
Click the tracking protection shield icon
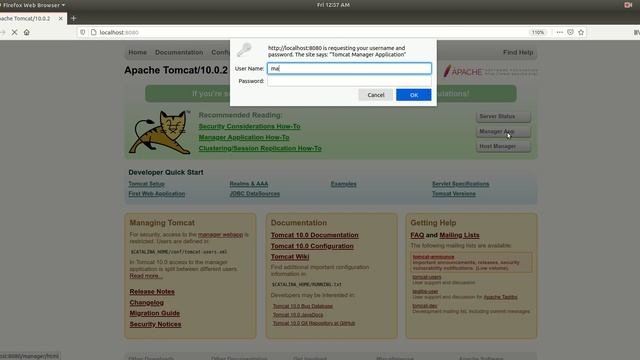click(x=82, y=32)
